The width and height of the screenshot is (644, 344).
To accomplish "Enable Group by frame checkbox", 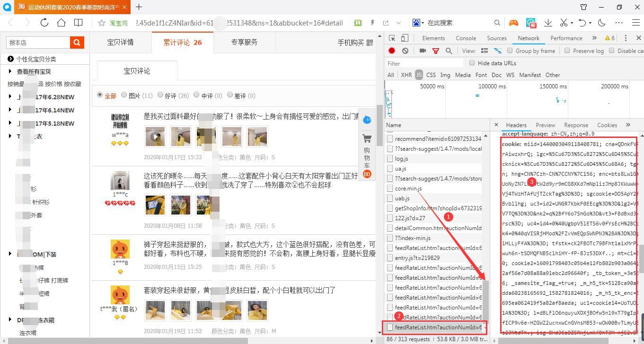I will (510, 51).
